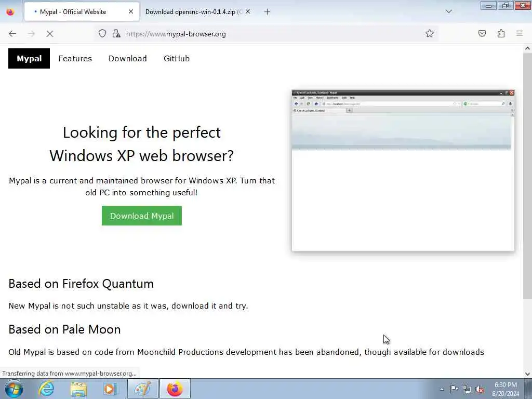This screenshot has height=399, width=532.
Task: Open Firefox application hamburger menu
Action: [x=520, y=33]
